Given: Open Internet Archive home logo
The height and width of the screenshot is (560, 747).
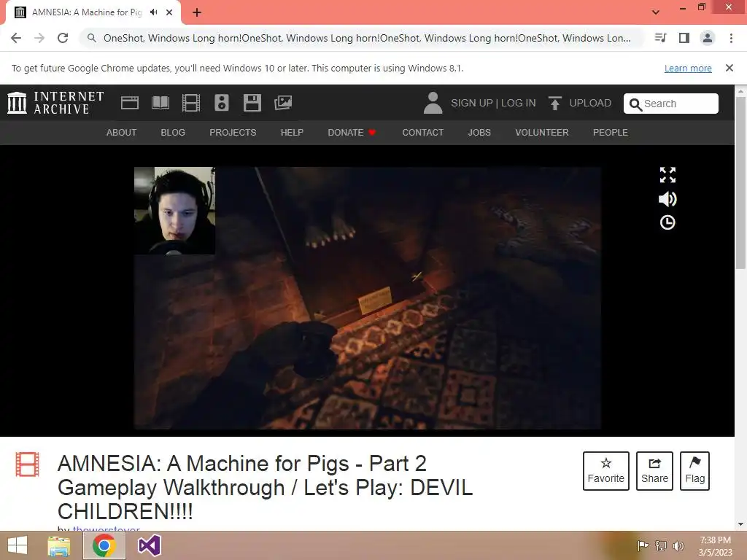Looking at the screenshot, I should pyautogui.click(x=55, y=103).
